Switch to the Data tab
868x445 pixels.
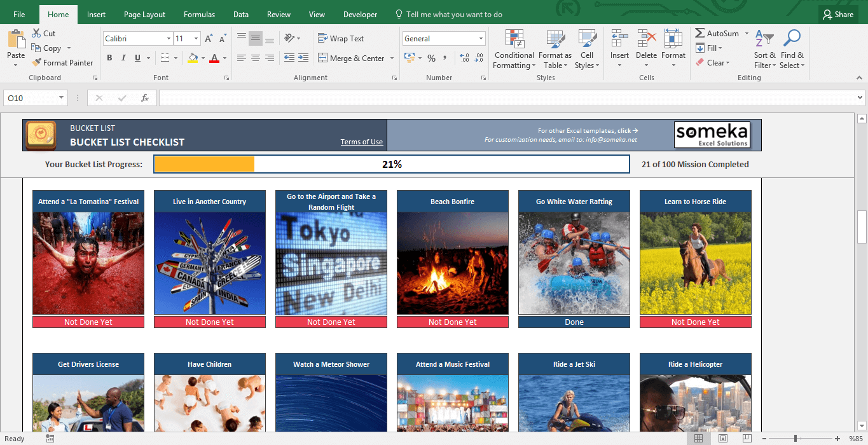pyautogui.click(x=241, y=14)
